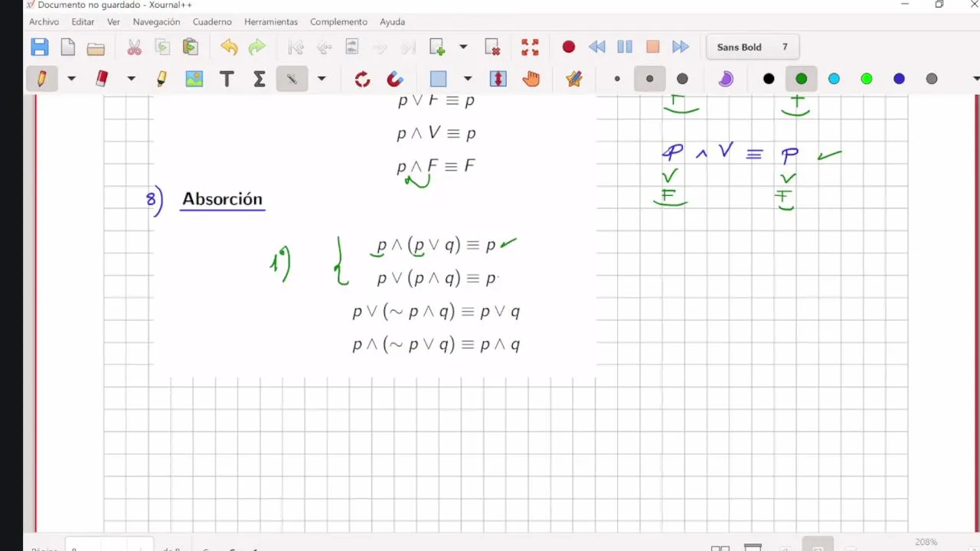Set thick line thickness
980x551 pixels.
tap(682, 79)
